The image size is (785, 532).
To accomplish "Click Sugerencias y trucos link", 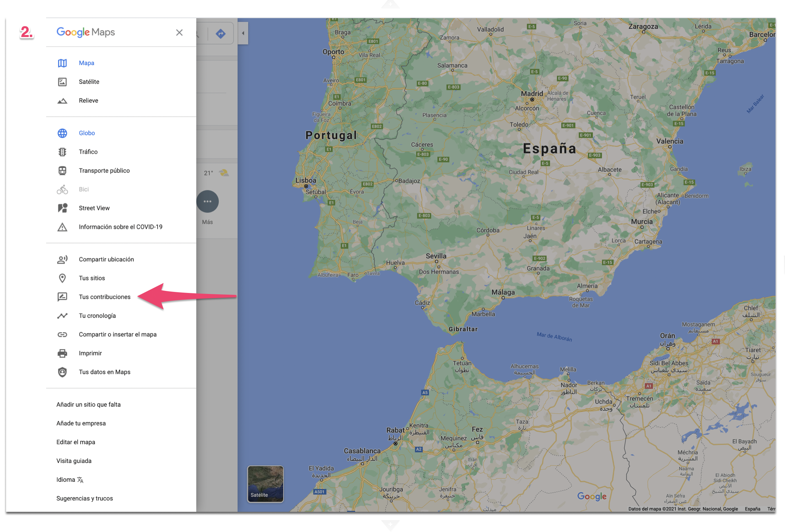I will click(84, 499).
